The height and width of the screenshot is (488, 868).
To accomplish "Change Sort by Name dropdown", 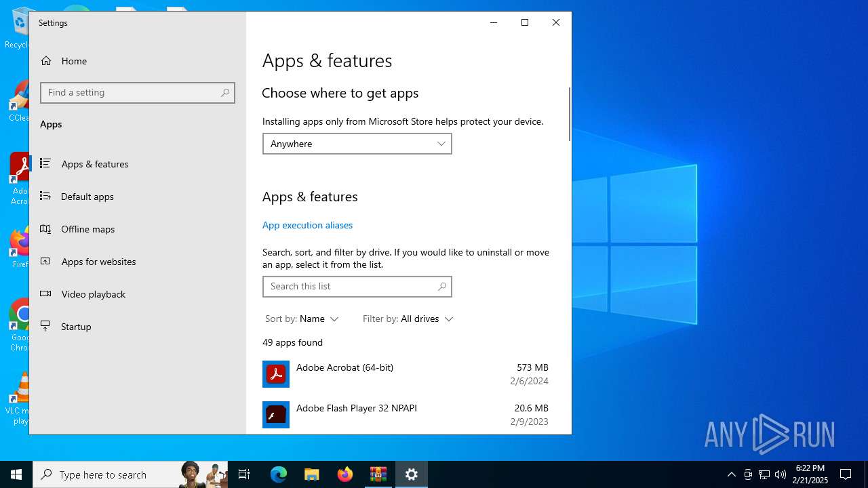I will pos(302,319).
